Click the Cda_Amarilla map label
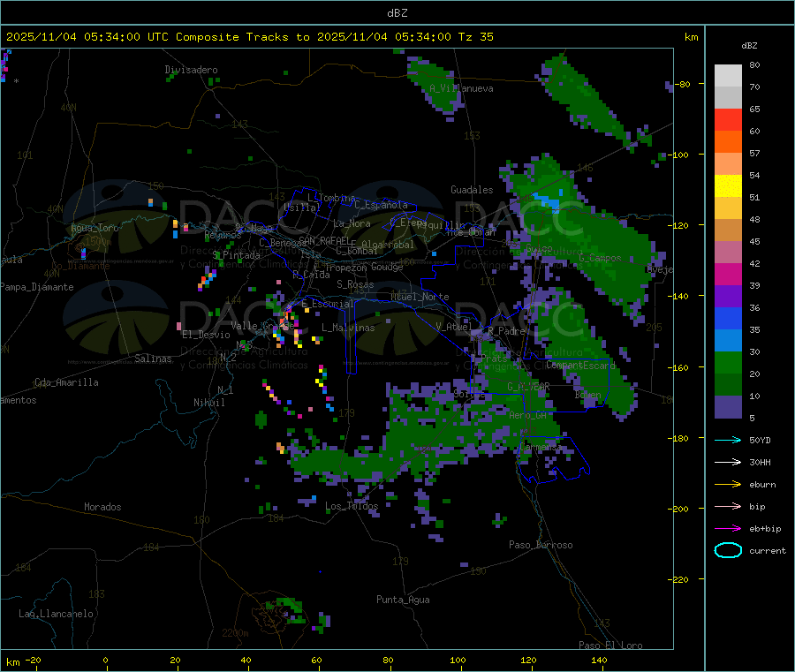The height and width of the screenshot is (672, 795). click(66, 382)
